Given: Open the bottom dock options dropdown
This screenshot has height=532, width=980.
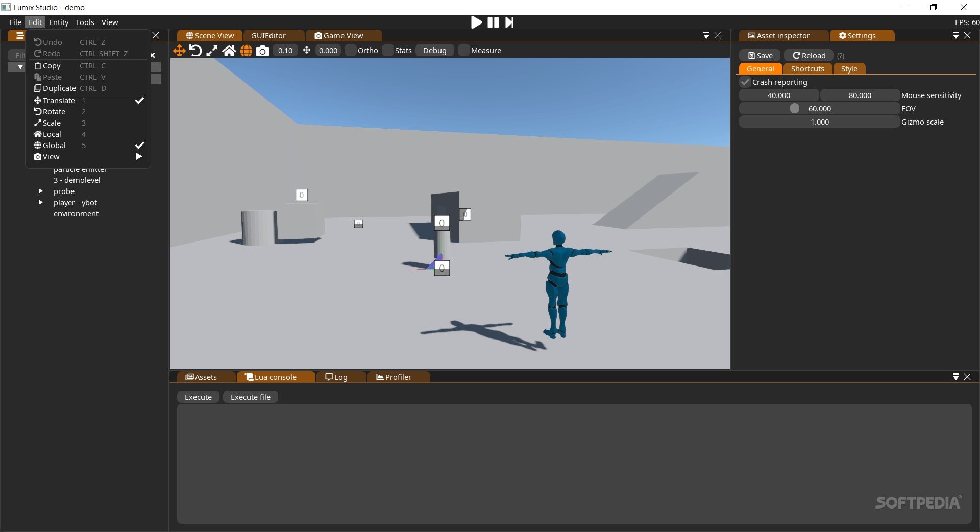Looking at the screenshot, I should (x=955, y=377).
